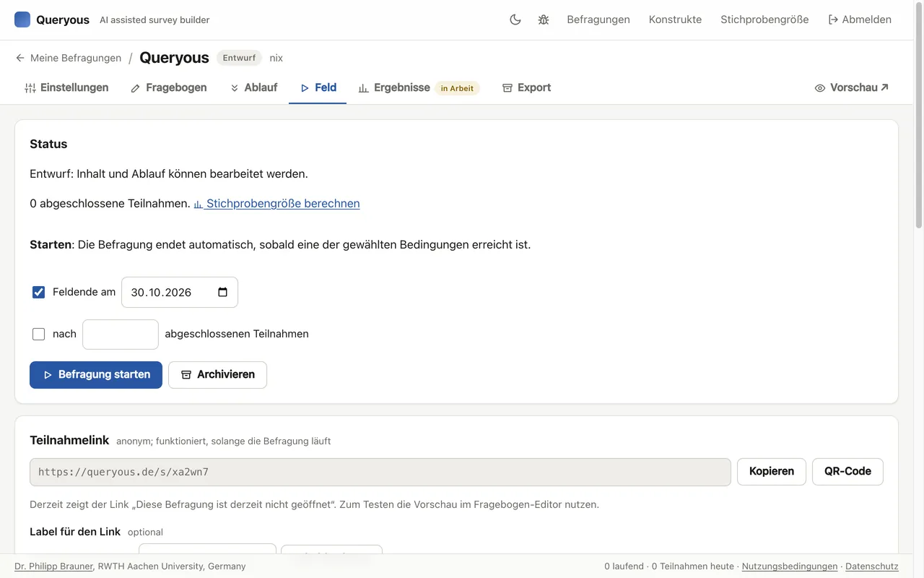
Task: Show the QR-Code for the link
Action: tap(847, 471)
